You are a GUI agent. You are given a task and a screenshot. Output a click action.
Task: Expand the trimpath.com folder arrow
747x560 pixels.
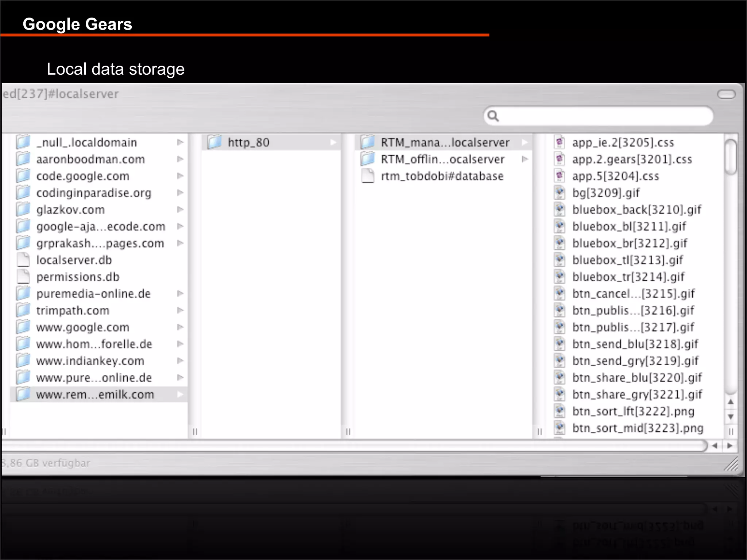[180, 310]
